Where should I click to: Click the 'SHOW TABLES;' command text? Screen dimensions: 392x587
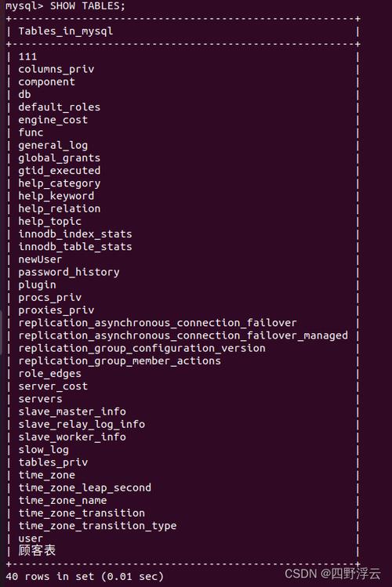click(x=88, y=6)
